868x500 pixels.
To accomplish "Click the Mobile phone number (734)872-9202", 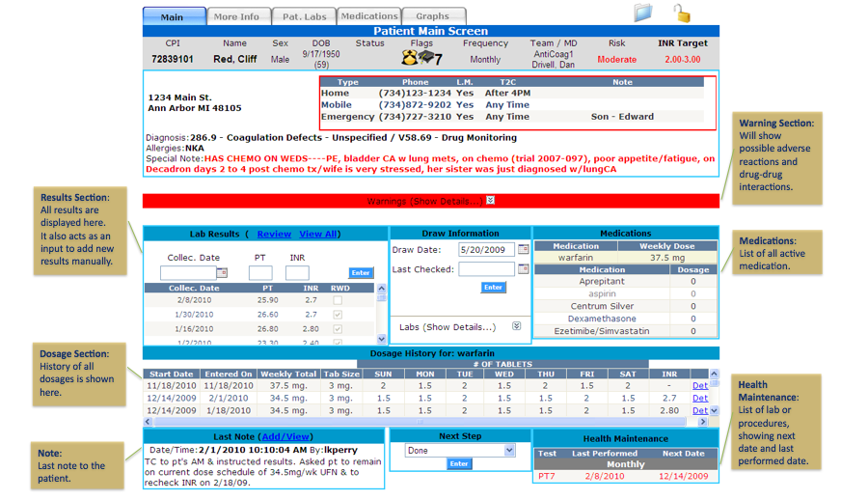I will tap(415, 105).
